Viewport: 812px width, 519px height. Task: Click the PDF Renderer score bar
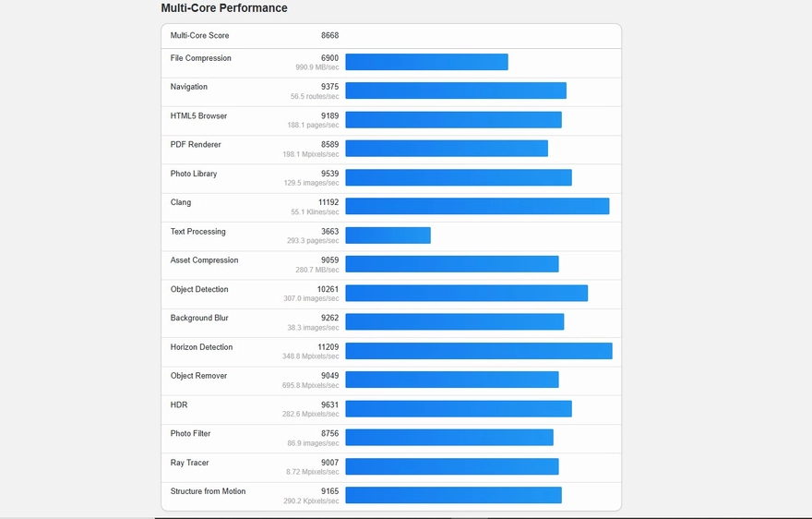[447, 149]
